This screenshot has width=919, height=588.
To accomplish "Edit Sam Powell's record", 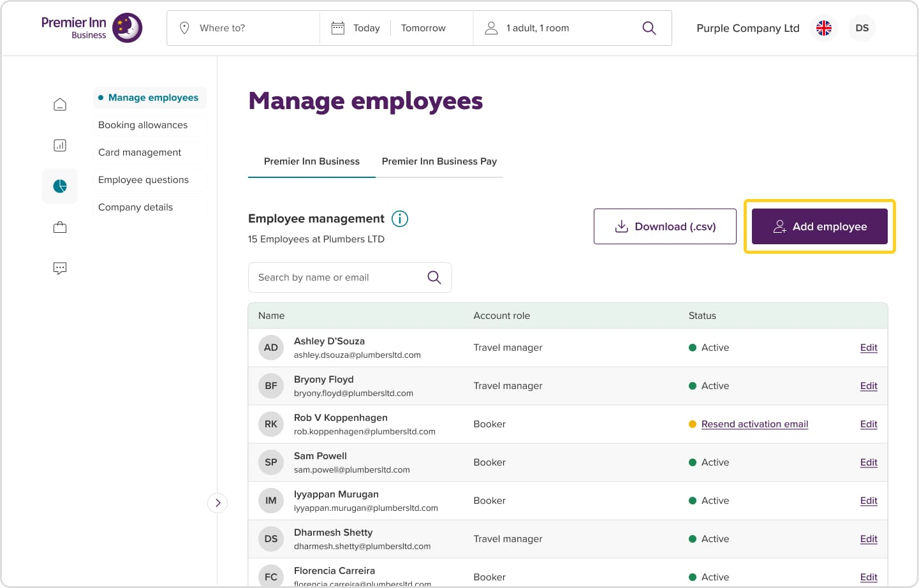I will [x=869, y=462].
